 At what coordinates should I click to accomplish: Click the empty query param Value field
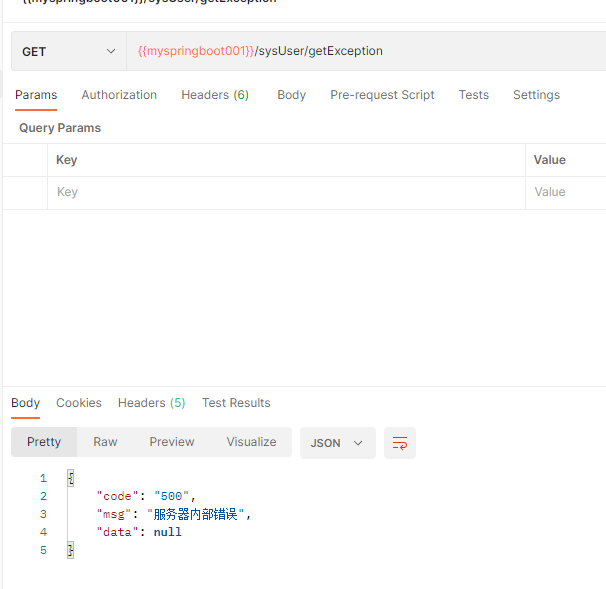566,192
